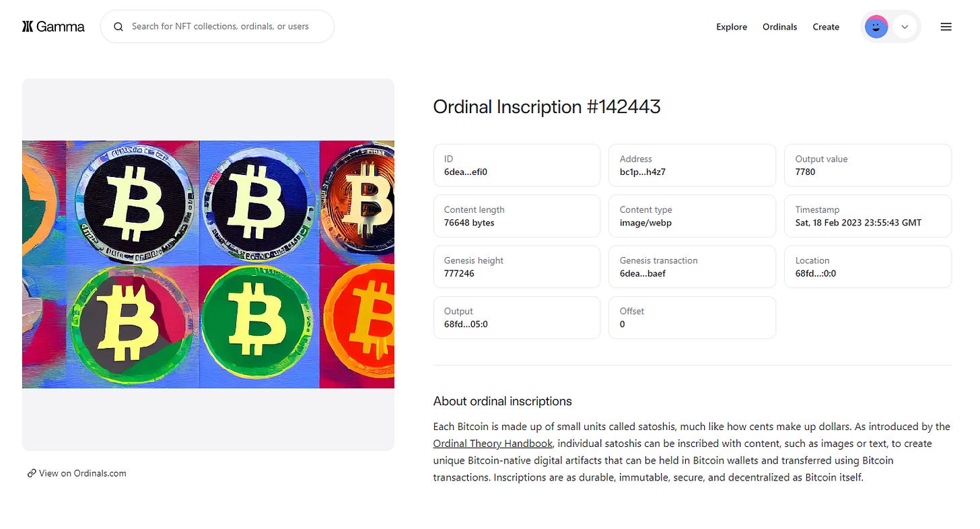The image size is (980, 529).
Task: Select the Offset card showing 0
Action: 692,317
